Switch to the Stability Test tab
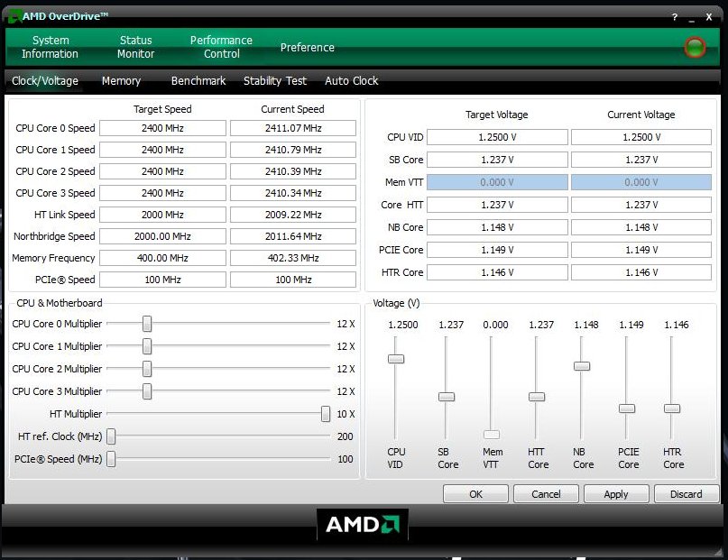728x560 pixels. pyautogui.click(x=275, y=81)
